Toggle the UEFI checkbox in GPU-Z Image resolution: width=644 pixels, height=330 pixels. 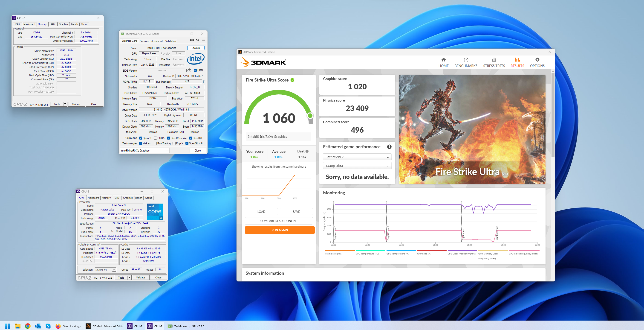(195, 70)
